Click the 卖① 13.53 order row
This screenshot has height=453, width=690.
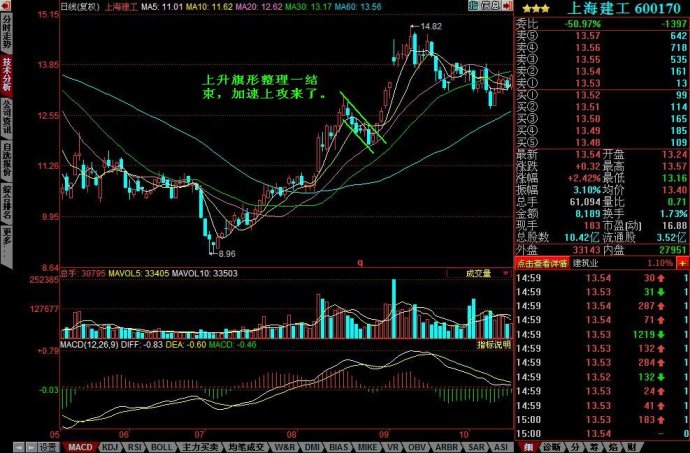pyautogui.click(x=602, y=83)
